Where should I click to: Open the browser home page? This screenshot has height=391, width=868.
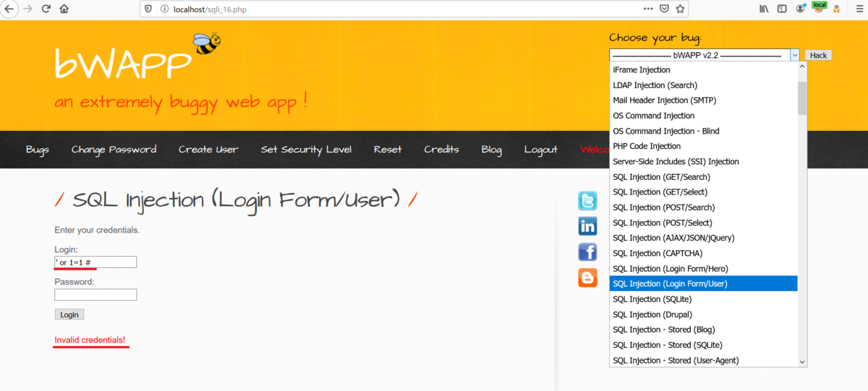64,9
